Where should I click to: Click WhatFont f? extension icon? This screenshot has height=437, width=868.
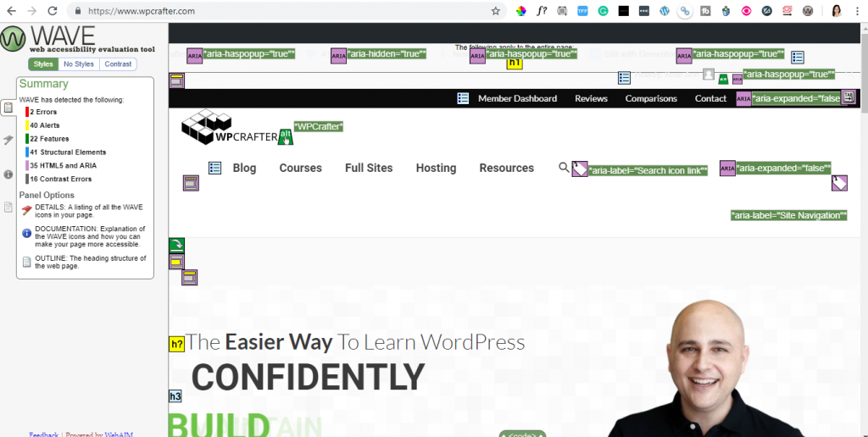[x=542, y=10]
